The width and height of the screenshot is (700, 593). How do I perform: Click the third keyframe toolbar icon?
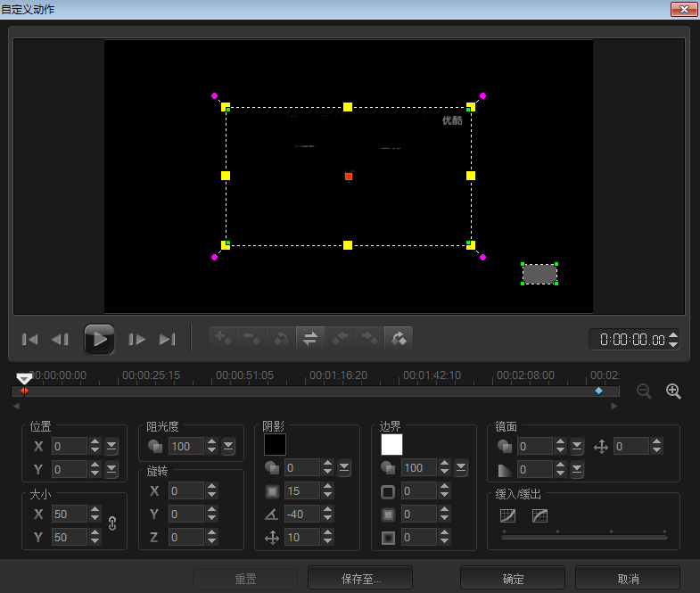click(281, 339)
